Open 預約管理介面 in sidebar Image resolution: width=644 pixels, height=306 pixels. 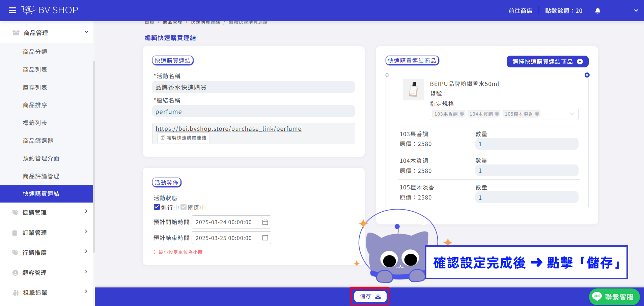[x=41, y=158]
